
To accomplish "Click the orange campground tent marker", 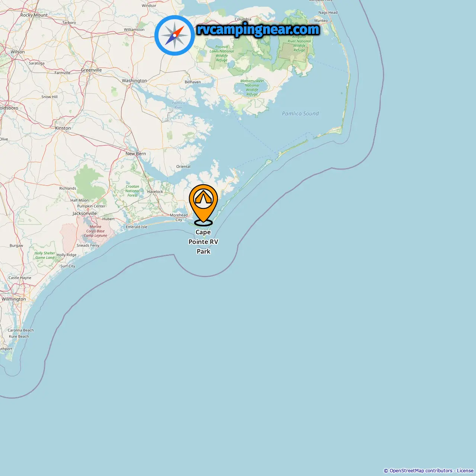I will tap(203, 205).
